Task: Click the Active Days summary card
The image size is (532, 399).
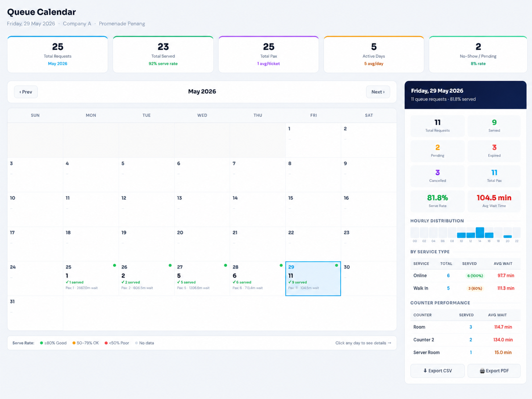Action: tap(374, 54)
